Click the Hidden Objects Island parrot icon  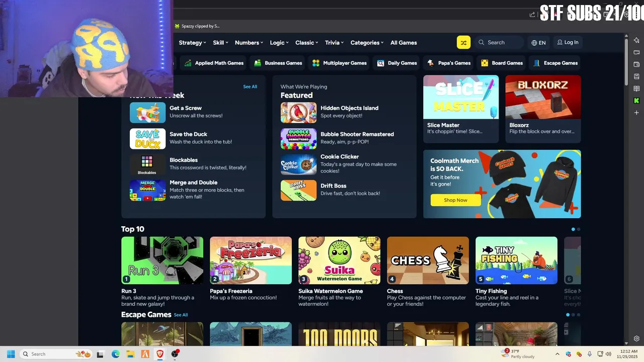pyautogui.click(x=298, y=113)
